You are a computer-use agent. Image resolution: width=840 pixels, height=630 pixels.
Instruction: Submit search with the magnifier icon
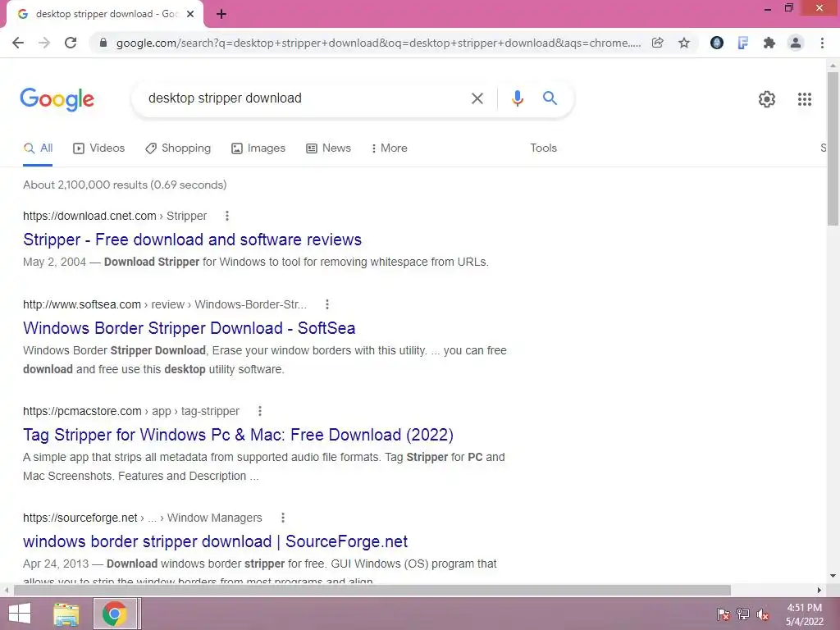point(550,98)
